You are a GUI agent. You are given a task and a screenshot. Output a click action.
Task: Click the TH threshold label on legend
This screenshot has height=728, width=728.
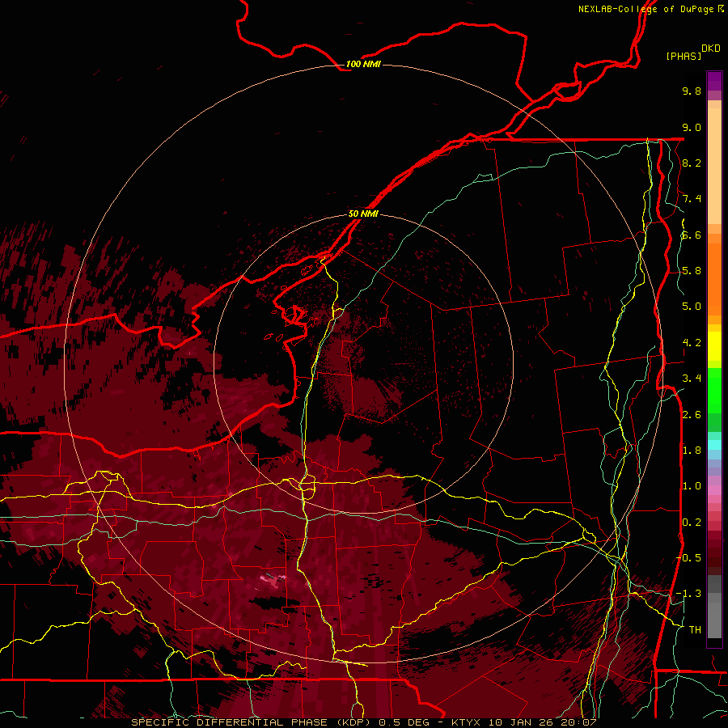click(x=695, y=629)
